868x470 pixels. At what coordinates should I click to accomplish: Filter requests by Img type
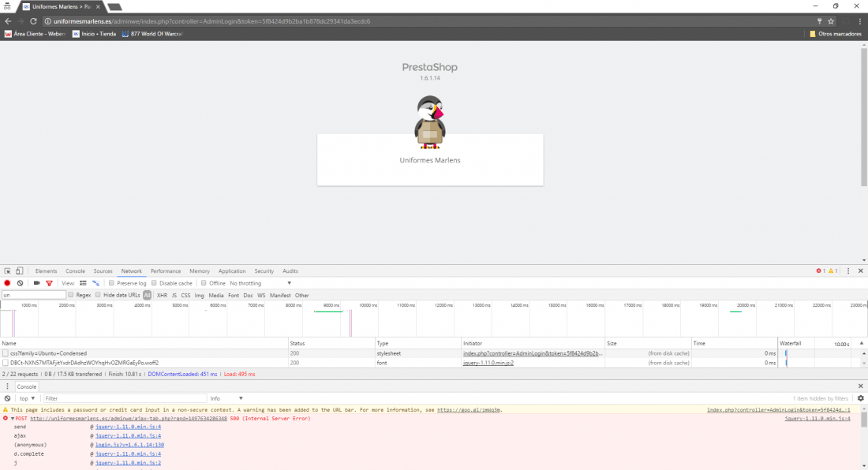tap(200, 295)
